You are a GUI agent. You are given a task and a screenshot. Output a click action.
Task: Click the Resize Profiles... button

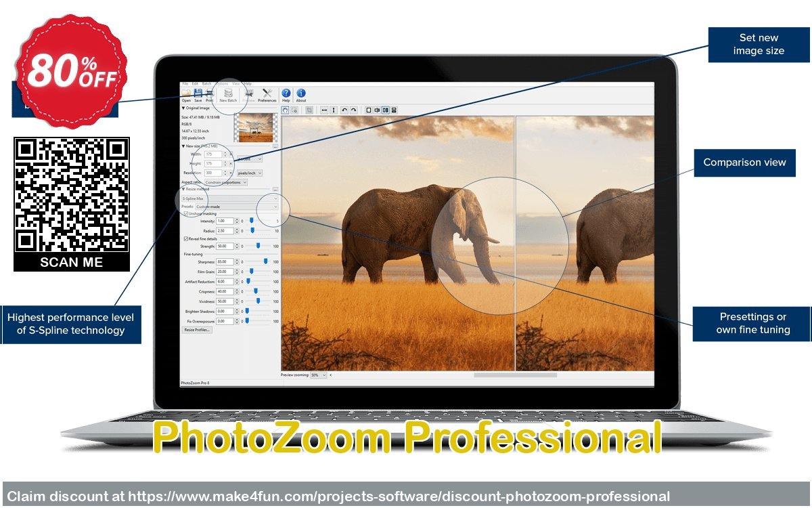(197, 330)
